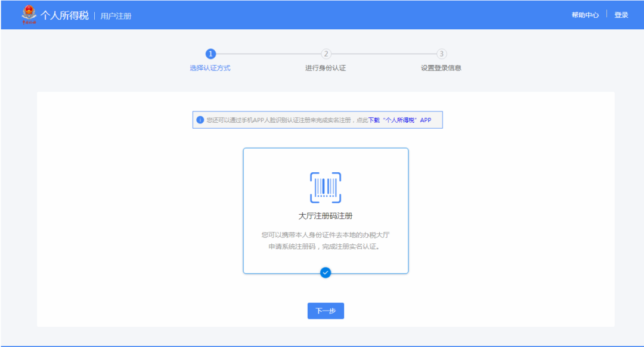
Task: Select the 设置登录信息 step label
Action: click(441, 68)
